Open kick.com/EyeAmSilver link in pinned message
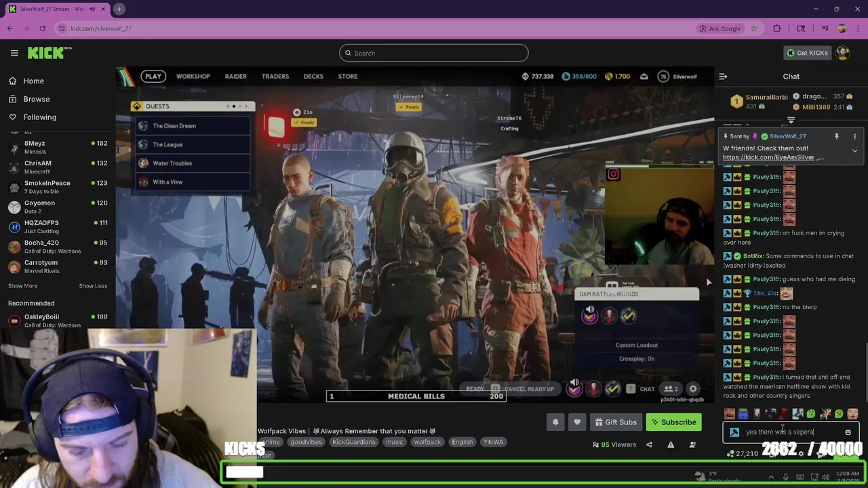The height and width of the screenshot is (488, 868). click(768, 157)
